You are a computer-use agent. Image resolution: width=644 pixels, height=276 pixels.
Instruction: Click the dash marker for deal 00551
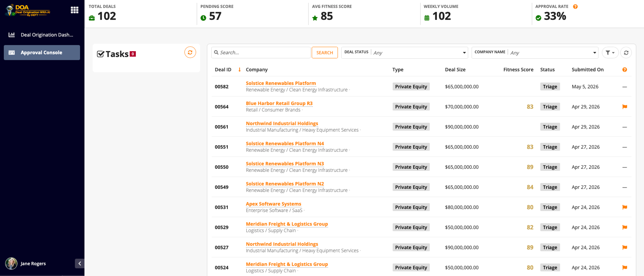tap(625, 147)
